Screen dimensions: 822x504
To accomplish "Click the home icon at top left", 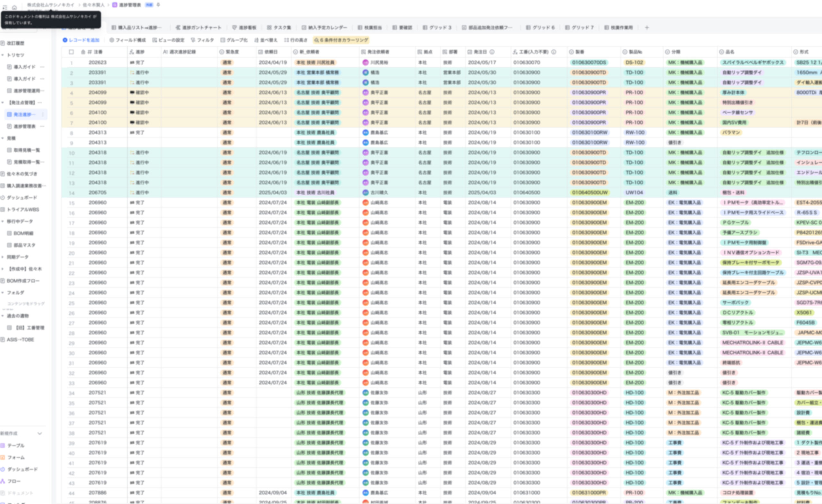I will tap(14, 7).
